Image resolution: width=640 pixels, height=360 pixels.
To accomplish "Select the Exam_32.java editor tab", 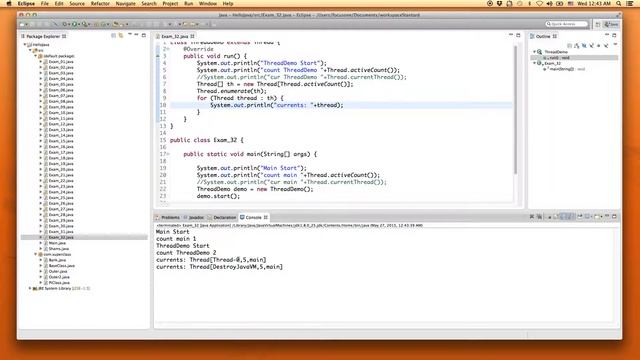I will click(x=175, y=36).
